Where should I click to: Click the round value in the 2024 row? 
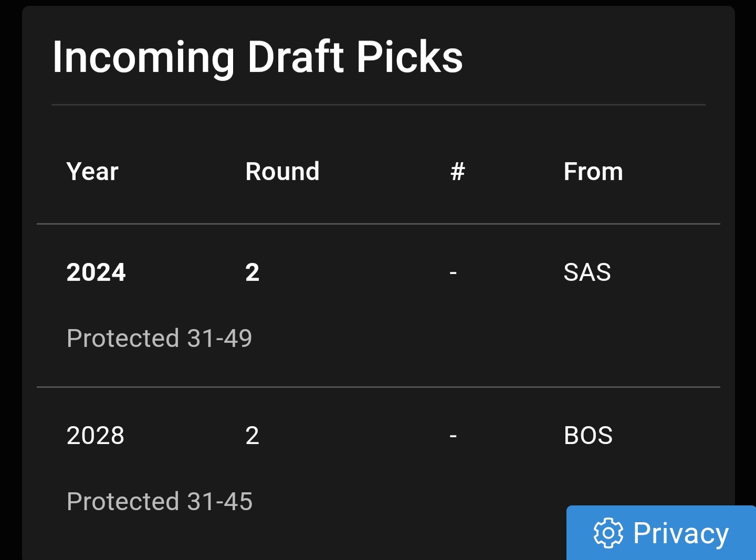pyautogui.click(x=253, y=272)
